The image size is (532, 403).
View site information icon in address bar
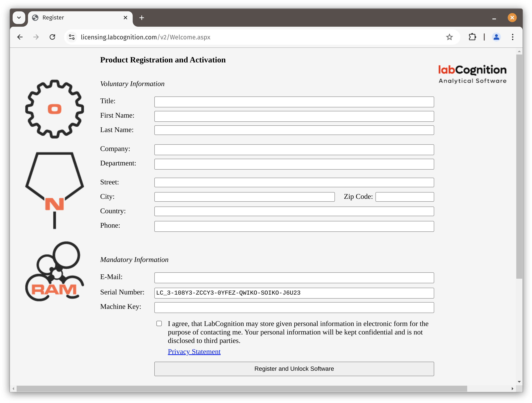click(x=72, y=37)
